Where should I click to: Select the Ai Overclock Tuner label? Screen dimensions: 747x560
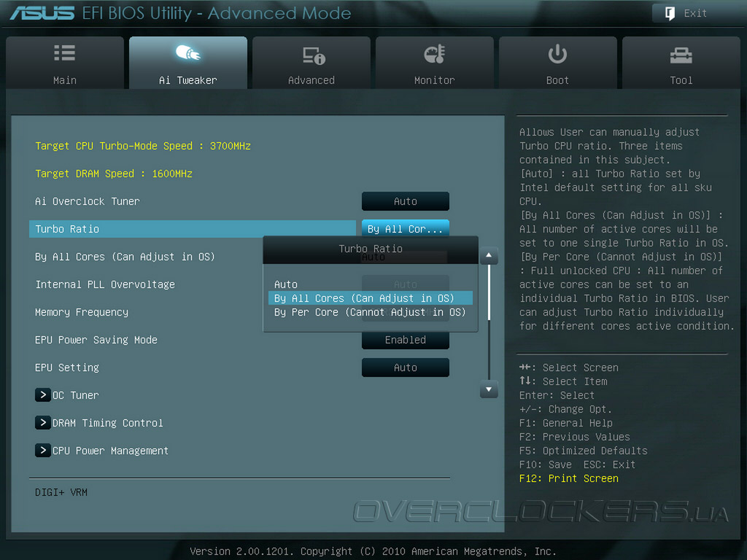point(88,201)
